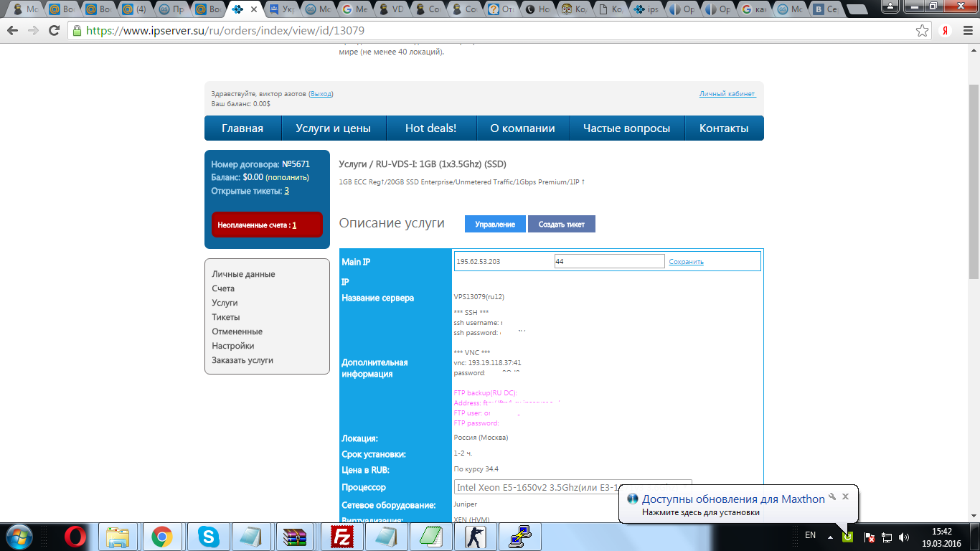Open the 3 open tickets link
The image size is (980, 551).
click(x=287, y=191)
